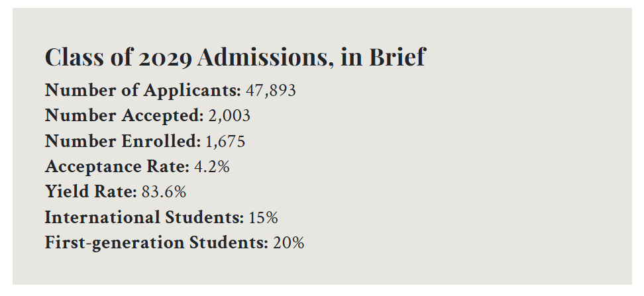Select the 15% international students value

(x=263, y=217)
